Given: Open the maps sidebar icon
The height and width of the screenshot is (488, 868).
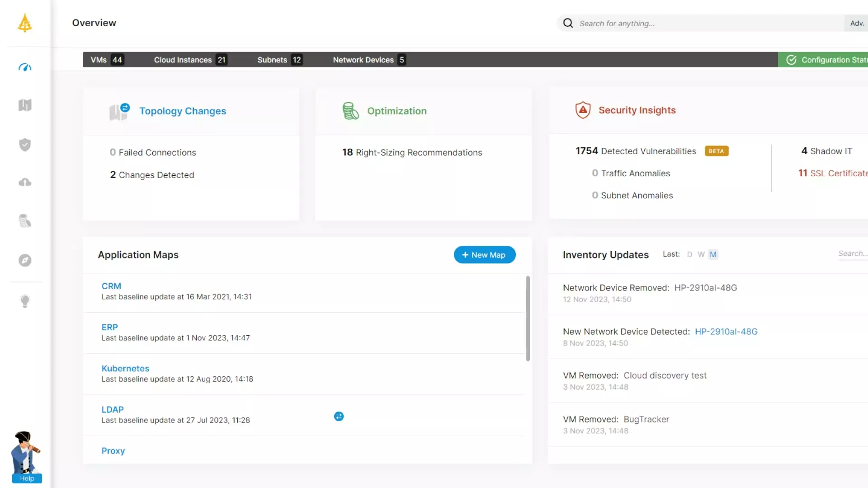Looking at the screenshot, I should pos(25,105).
